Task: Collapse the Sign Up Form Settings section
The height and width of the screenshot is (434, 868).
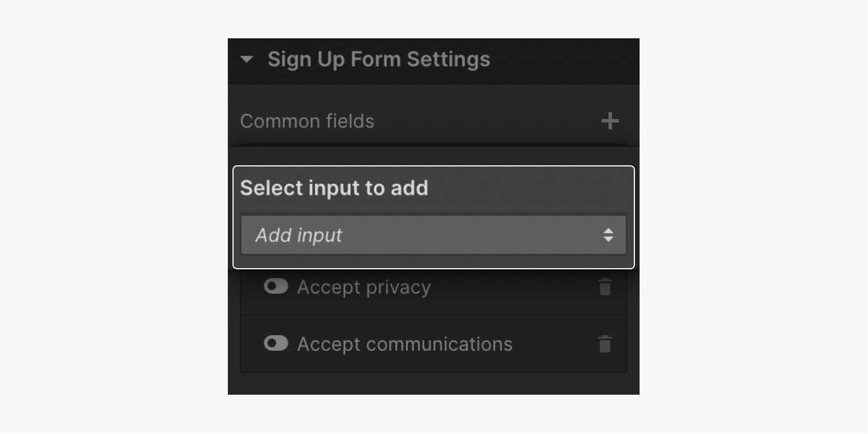Action: 247,59
